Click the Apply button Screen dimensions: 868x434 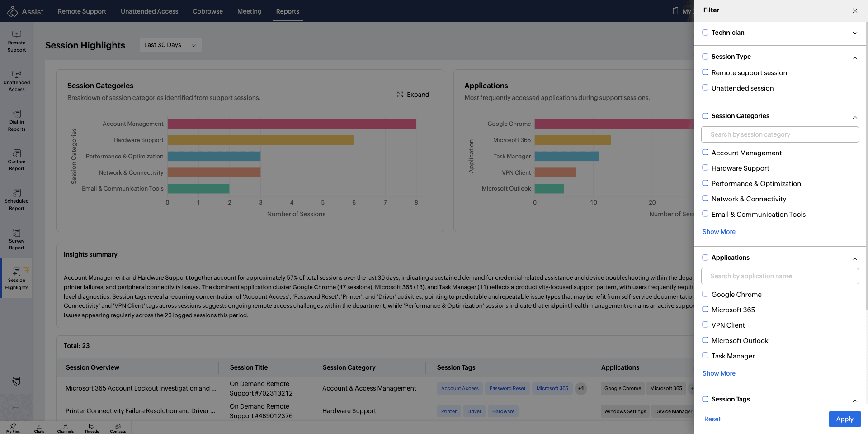[x=844, y=419]
